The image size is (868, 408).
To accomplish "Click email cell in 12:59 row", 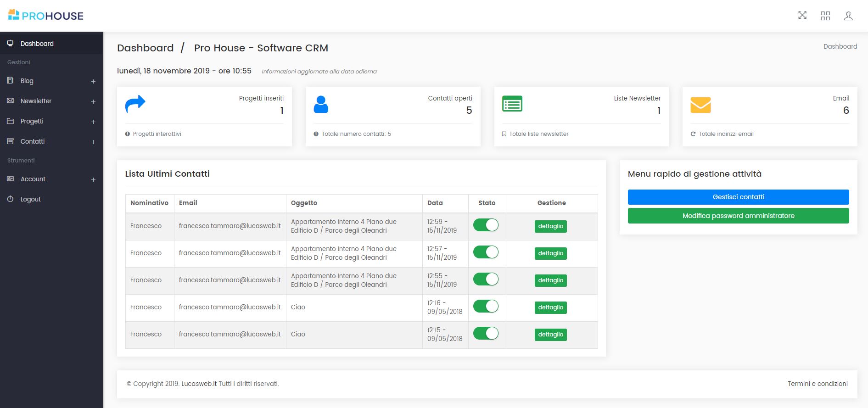I will tap(230, 226).
